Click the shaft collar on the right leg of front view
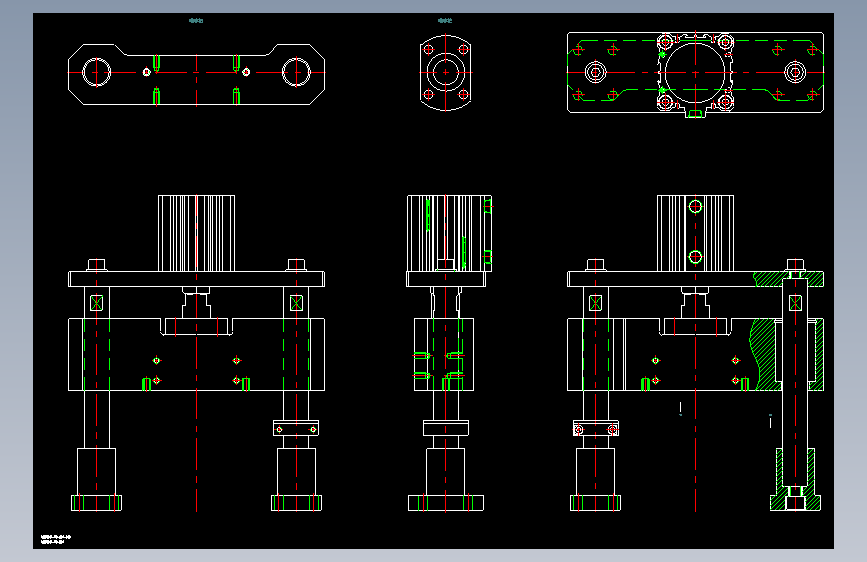Image resolution: width=867 pixels, height=562 pixels. [296, 429]
